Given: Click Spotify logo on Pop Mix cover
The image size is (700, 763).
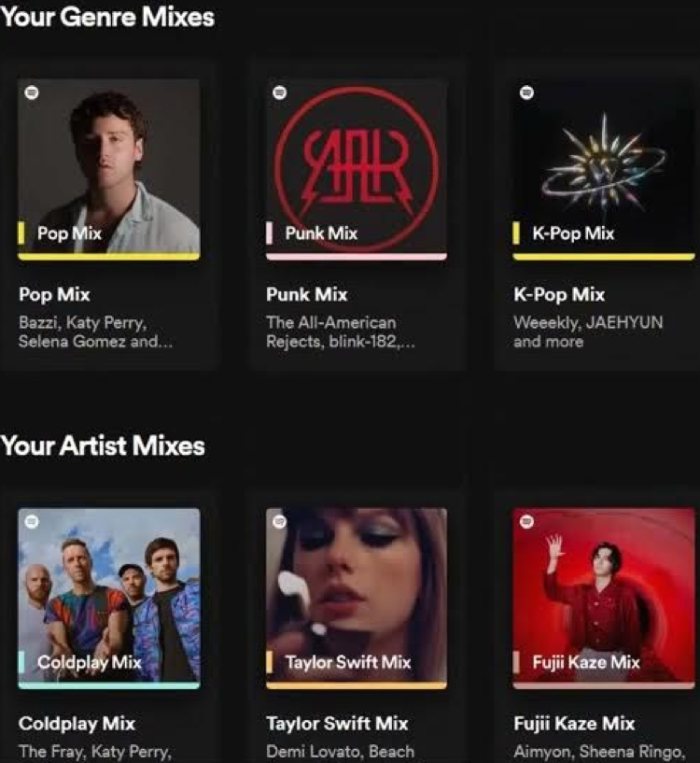Looking at the screenshot, I should [32, 92].
